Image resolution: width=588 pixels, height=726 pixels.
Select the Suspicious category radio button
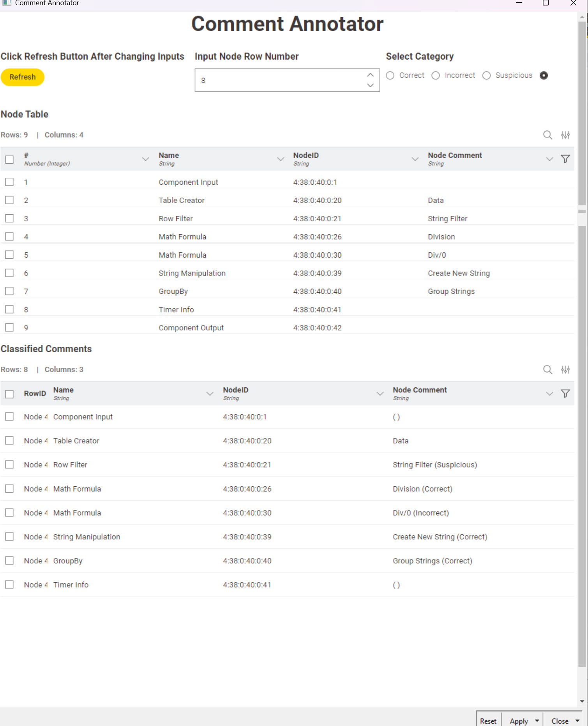click(x=486, y=76)
